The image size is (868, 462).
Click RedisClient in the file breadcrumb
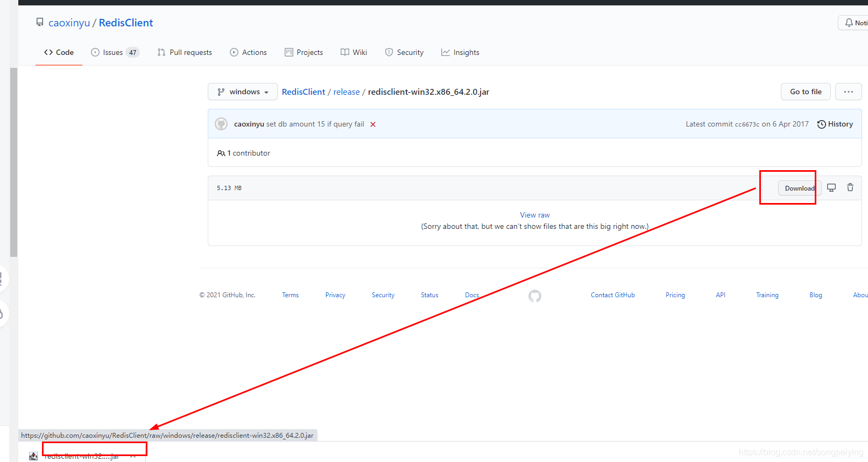click(304, 92)
